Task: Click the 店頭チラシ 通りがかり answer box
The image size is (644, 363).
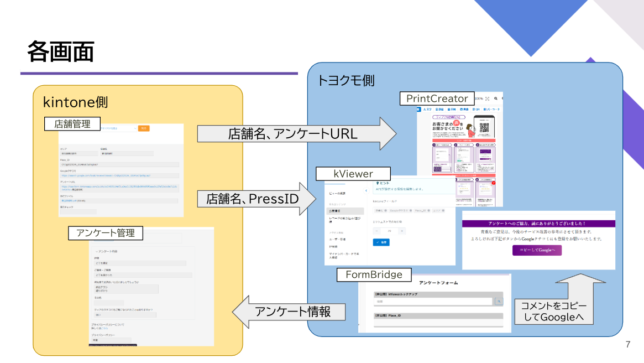Action: [127, 289]
